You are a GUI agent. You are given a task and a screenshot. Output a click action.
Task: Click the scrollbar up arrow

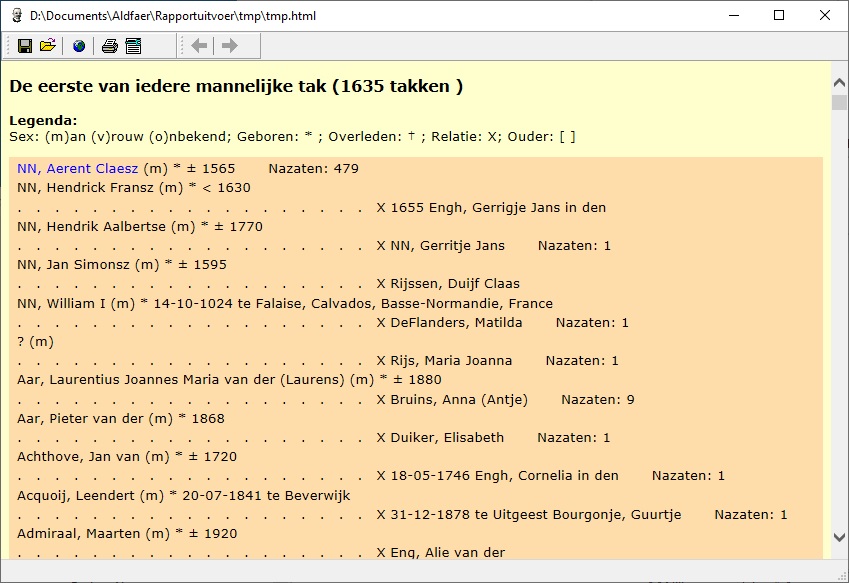[839, 80]
